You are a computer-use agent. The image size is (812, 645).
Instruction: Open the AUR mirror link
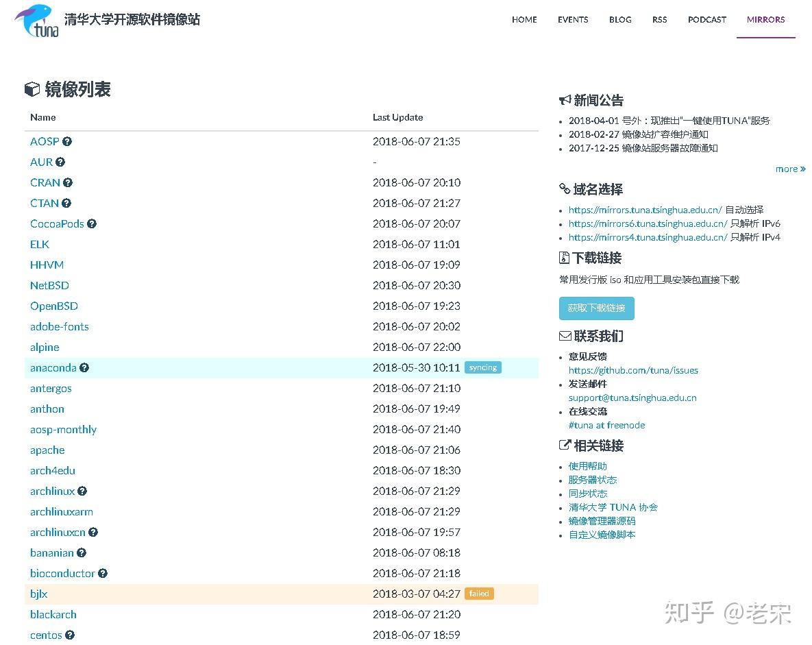point(41,162)
